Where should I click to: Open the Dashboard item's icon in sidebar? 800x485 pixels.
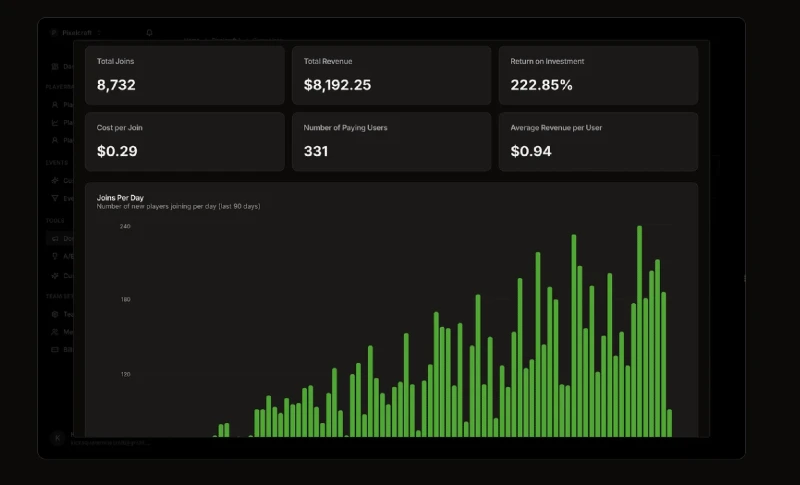pos(55,66)
